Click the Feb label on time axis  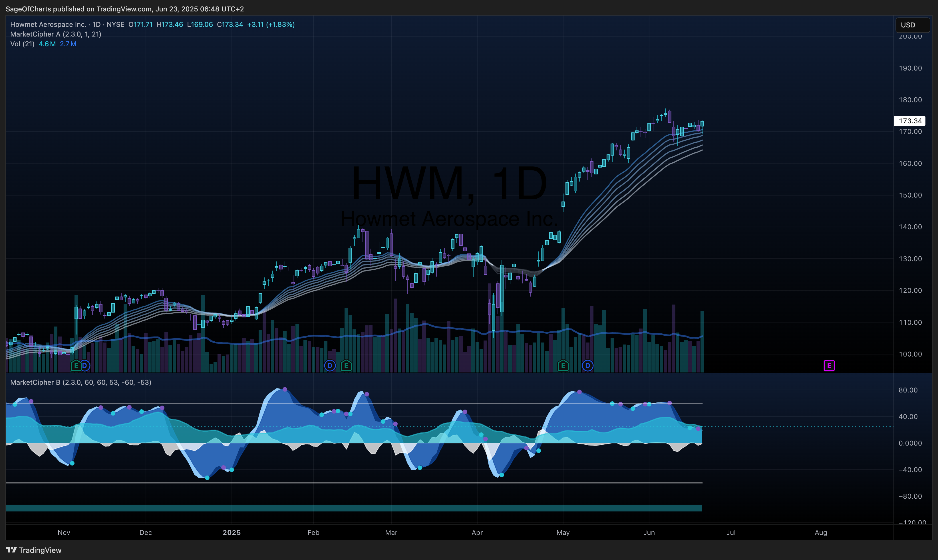pos(313,533)
